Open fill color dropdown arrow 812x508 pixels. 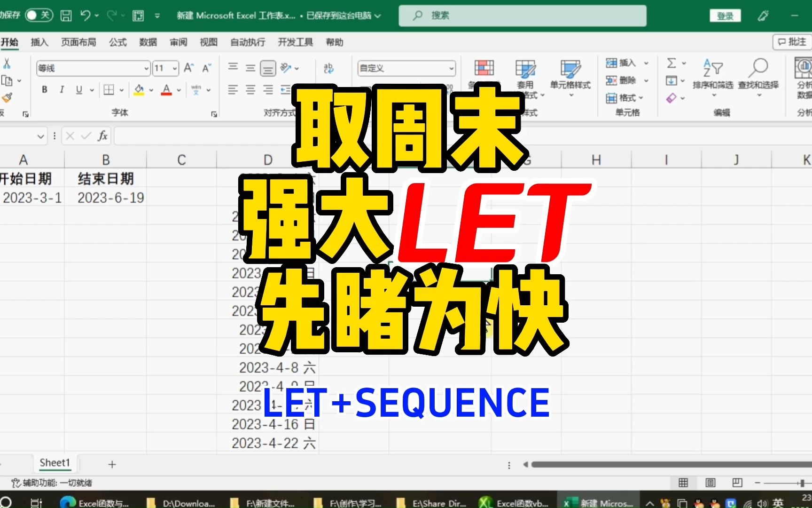(151, 90)
